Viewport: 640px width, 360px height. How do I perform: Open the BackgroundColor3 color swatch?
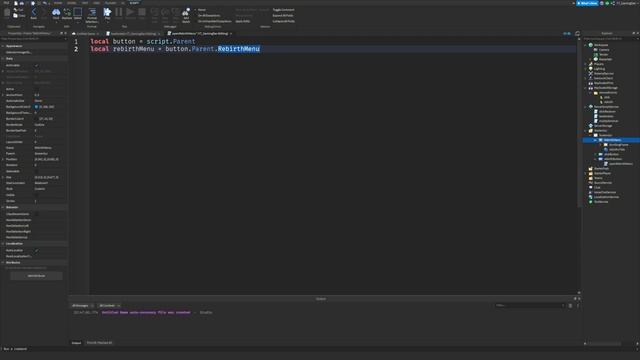[36, 107]
